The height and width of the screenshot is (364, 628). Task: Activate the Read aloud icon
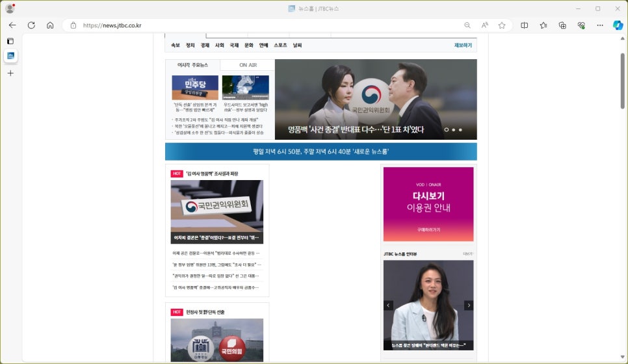[484, 25]
